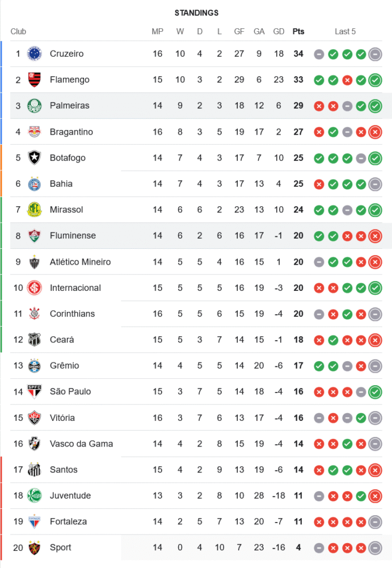
Task: Sort standings by the Pts column header
Action: point(298,32)
